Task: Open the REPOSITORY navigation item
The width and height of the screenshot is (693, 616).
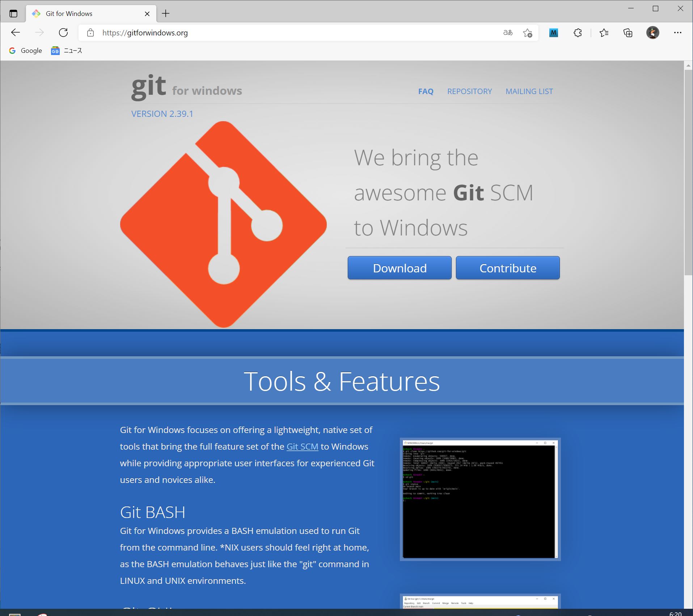Action: click(x=469, y=91)
